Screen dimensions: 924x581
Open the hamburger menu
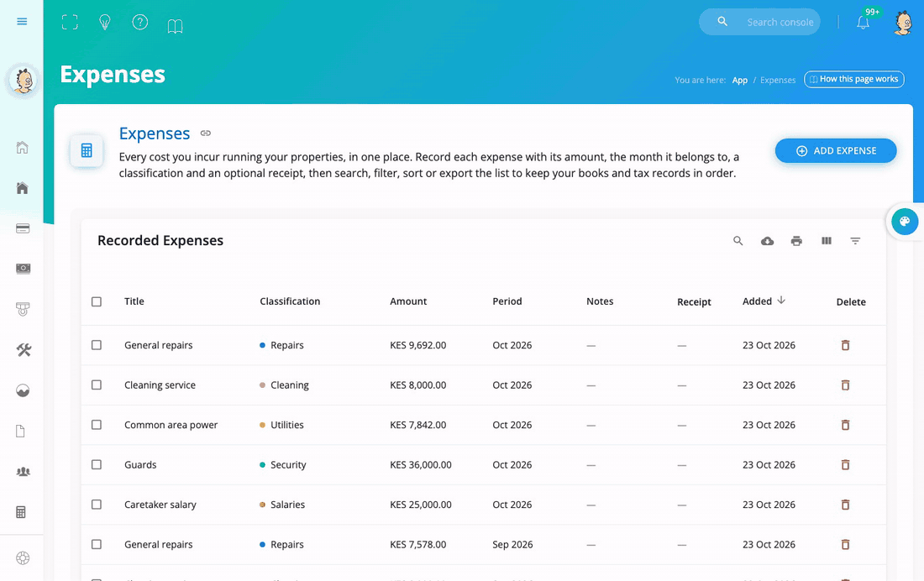click(22, 22)
